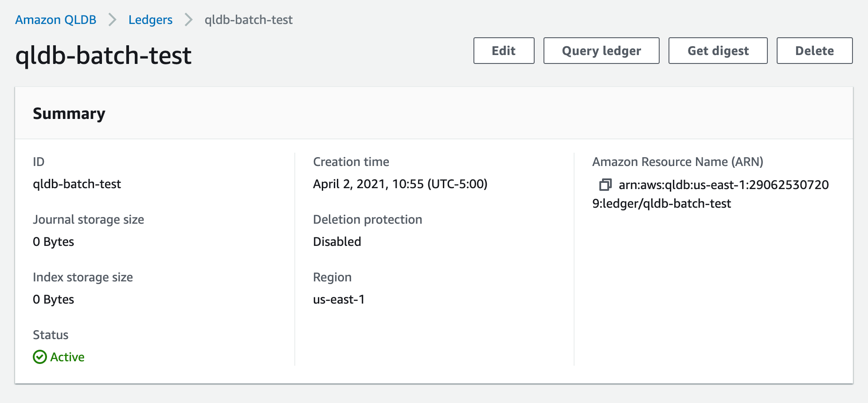This screenshot has width=868, height=403.
Task: Click the Deletion protection label
Action: tap(368, 220)
